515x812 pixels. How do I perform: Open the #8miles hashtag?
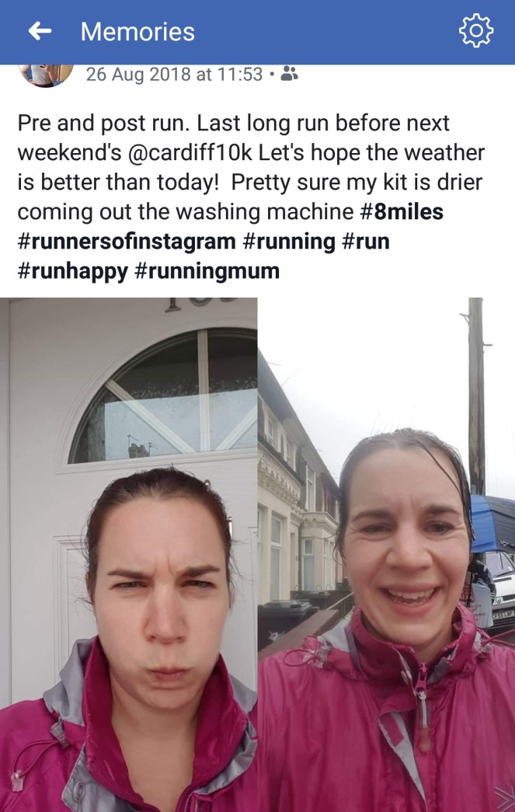point(401,211)
